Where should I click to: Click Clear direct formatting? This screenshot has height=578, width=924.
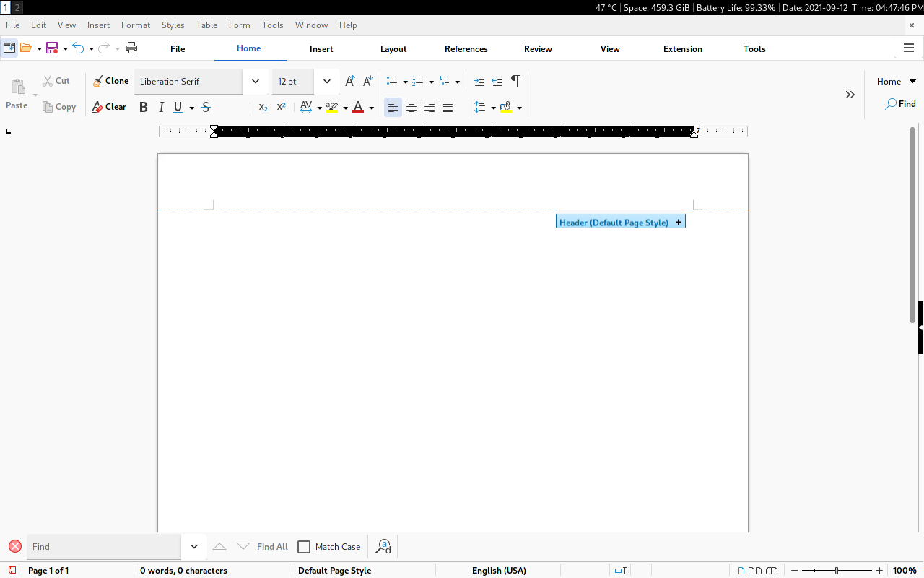pyautogui.click(x=109, y=107)
